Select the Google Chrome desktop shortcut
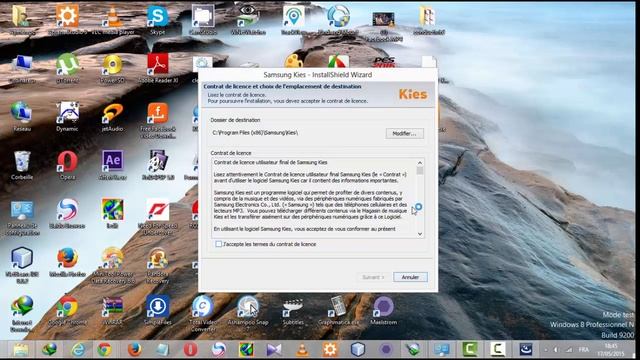 [x=67, y=311]
